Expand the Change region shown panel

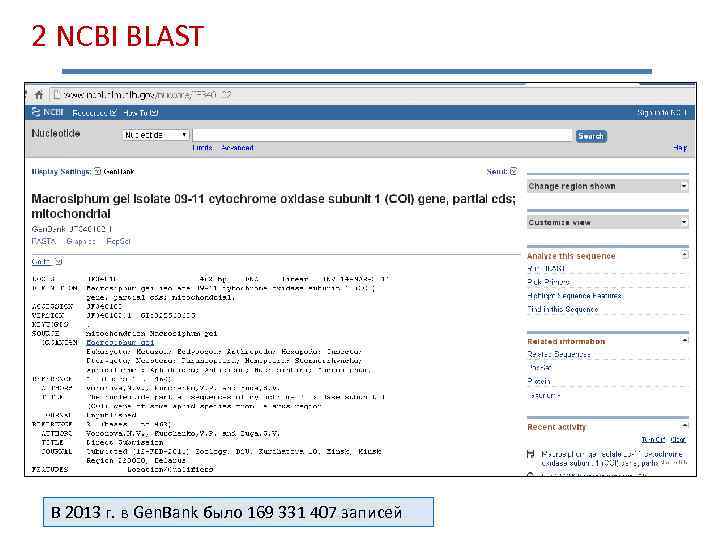tap(608, 186)
